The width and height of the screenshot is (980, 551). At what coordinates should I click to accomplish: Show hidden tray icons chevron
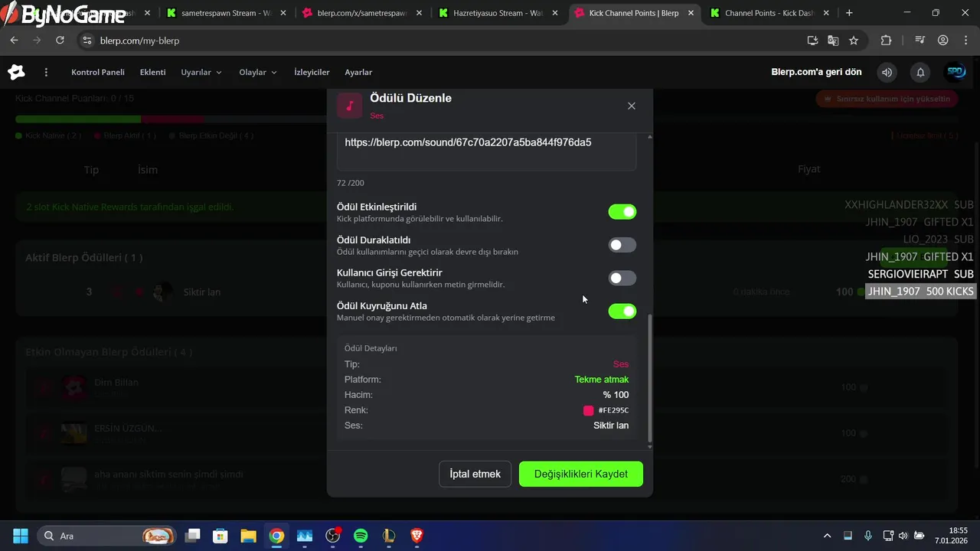827,536
